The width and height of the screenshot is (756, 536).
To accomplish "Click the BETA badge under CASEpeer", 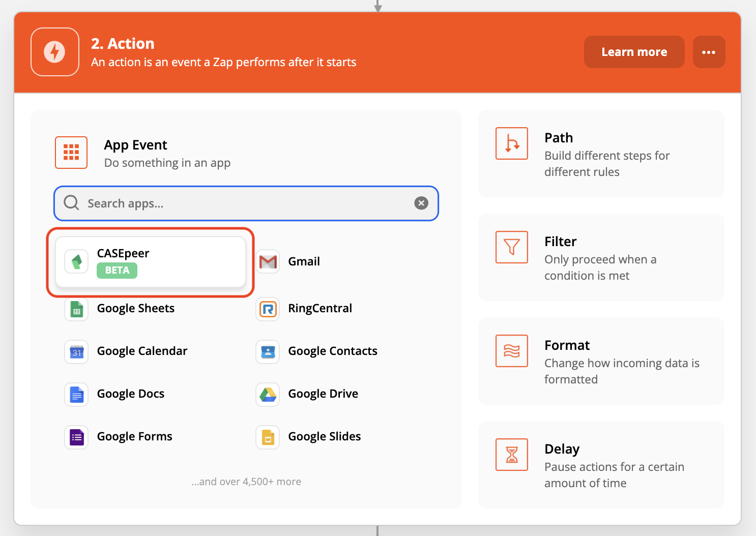I will click(x=117, y=270).
